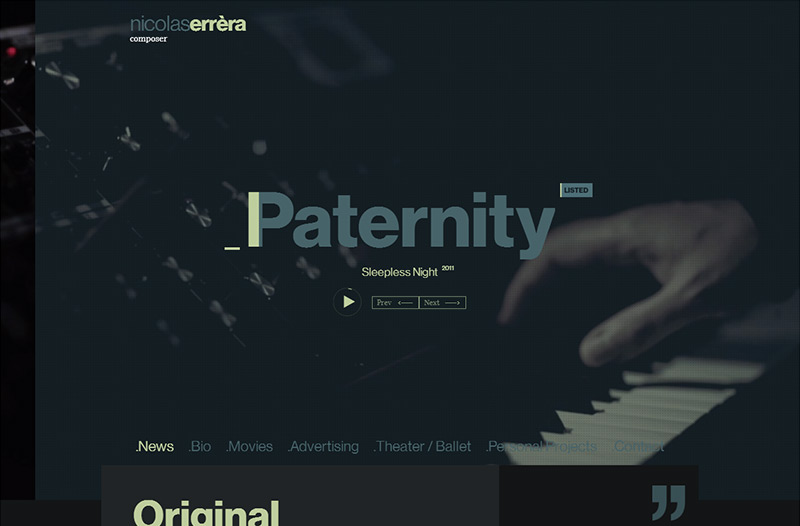
Task: Click the 2011 year label
Action: click(448, 268)
